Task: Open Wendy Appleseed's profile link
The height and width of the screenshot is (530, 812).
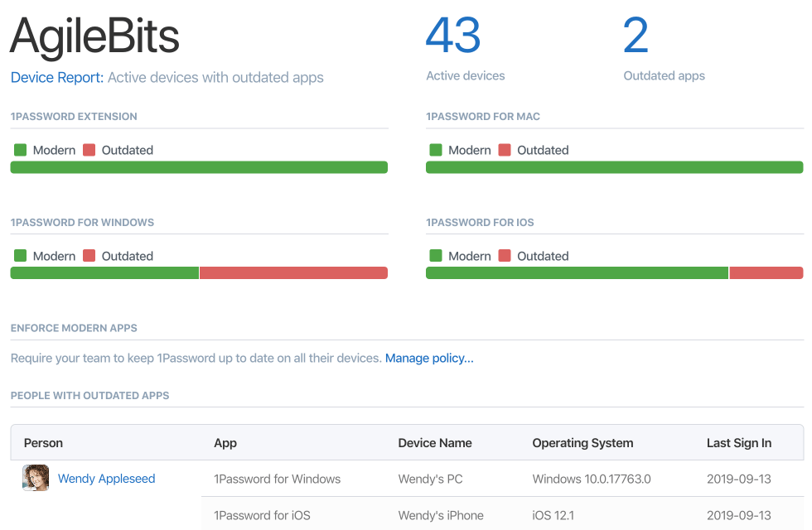Action: (x=106, y=479)
